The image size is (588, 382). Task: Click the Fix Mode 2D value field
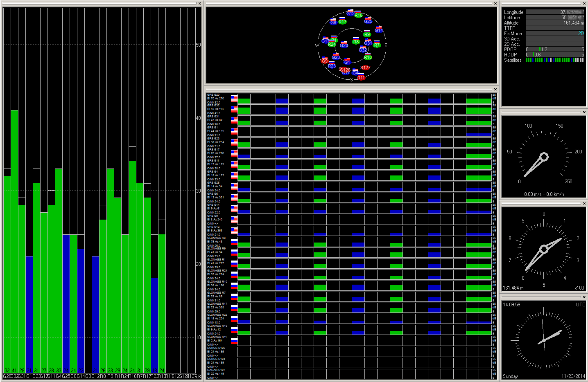555,34
